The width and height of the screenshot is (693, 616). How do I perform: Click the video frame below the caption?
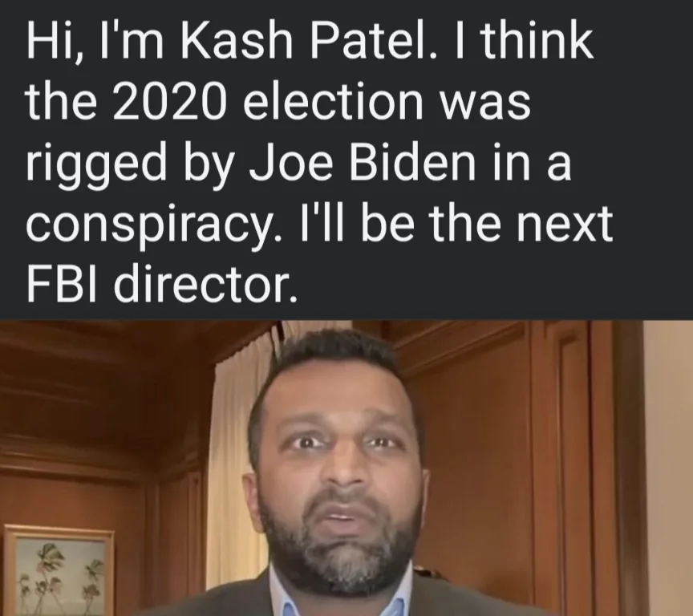pyautogui.click(x=346, y=468)
